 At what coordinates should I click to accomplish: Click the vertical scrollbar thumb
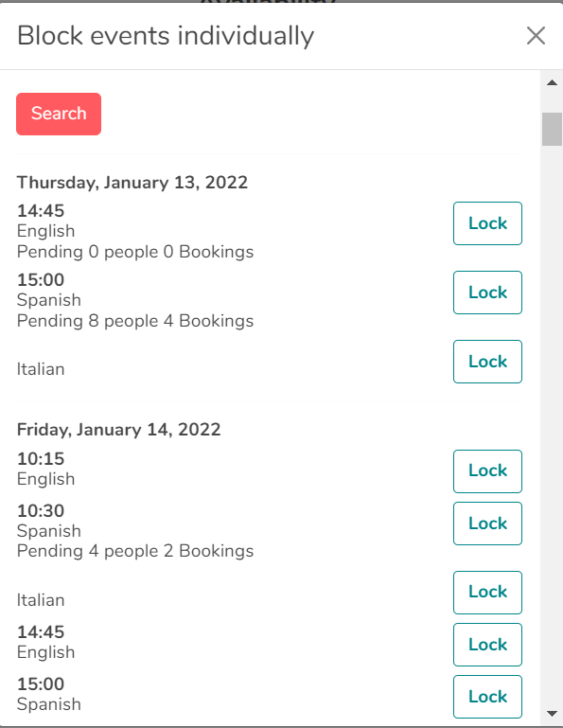pos(552,129)
